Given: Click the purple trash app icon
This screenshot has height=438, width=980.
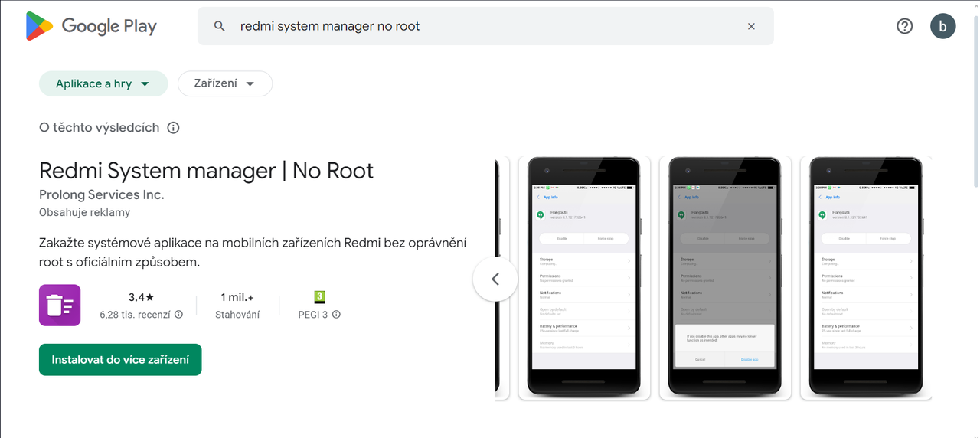Looking at the screenshot, I should (60, 305).
